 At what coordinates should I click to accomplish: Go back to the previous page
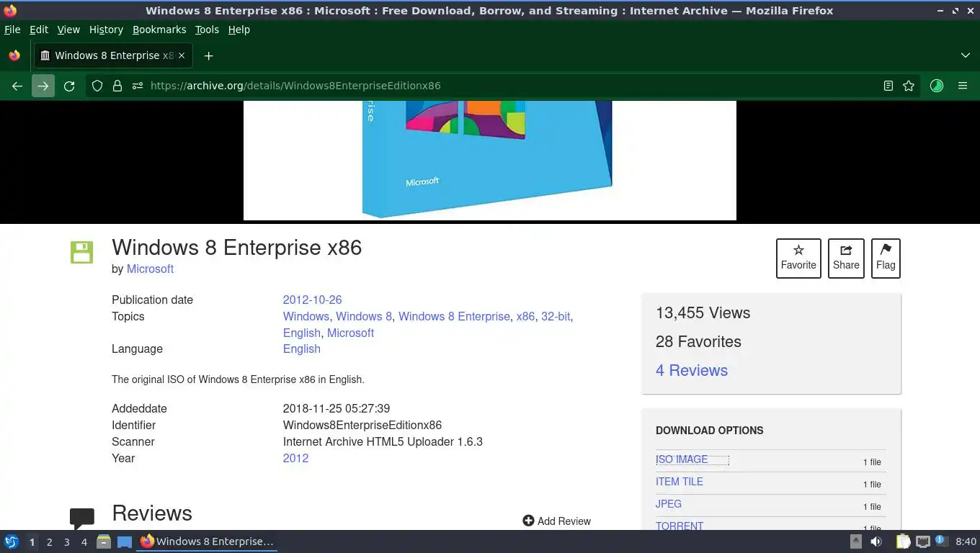(x=17, y=86)
